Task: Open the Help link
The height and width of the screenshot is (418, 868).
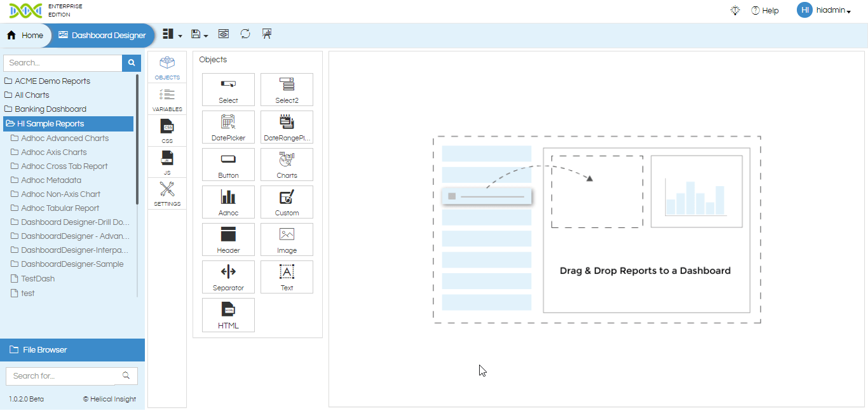Action: 765,11
